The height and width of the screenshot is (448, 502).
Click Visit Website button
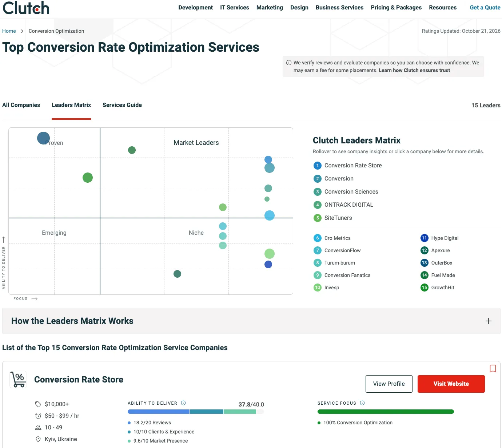451,384
